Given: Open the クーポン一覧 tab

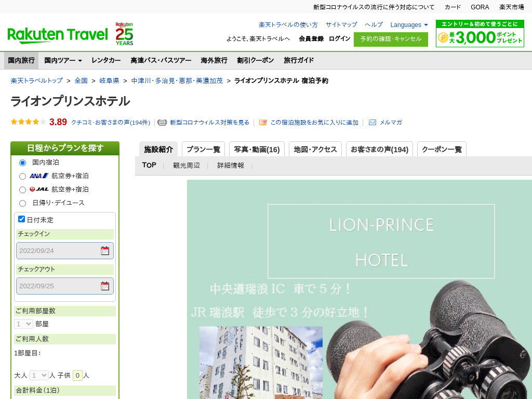Looking at the screenshot, I should click(442, 149).
